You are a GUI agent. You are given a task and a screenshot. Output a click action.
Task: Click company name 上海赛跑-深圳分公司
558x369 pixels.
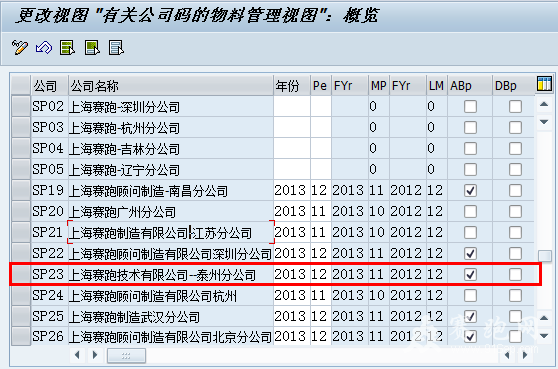point(125,107)
